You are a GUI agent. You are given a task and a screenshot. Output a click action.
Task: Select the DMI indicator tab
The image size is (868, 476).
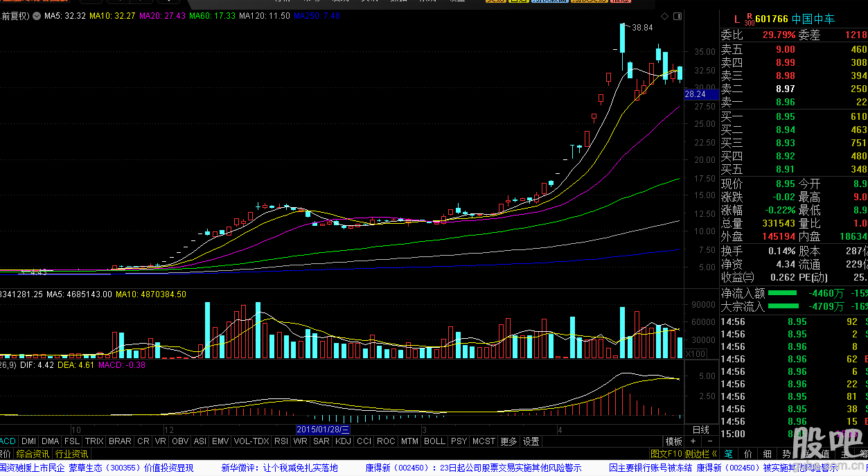tap(28, 441)
